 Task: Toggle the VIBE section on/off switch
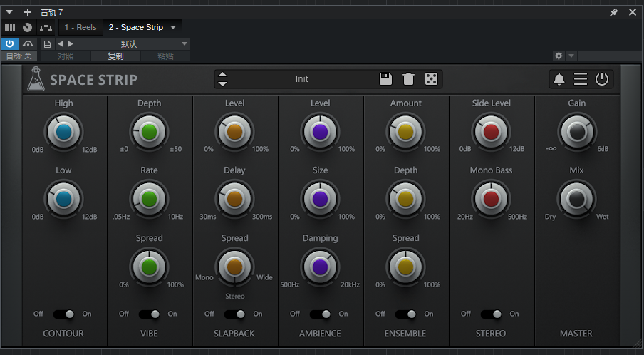[x=149, y=314]
